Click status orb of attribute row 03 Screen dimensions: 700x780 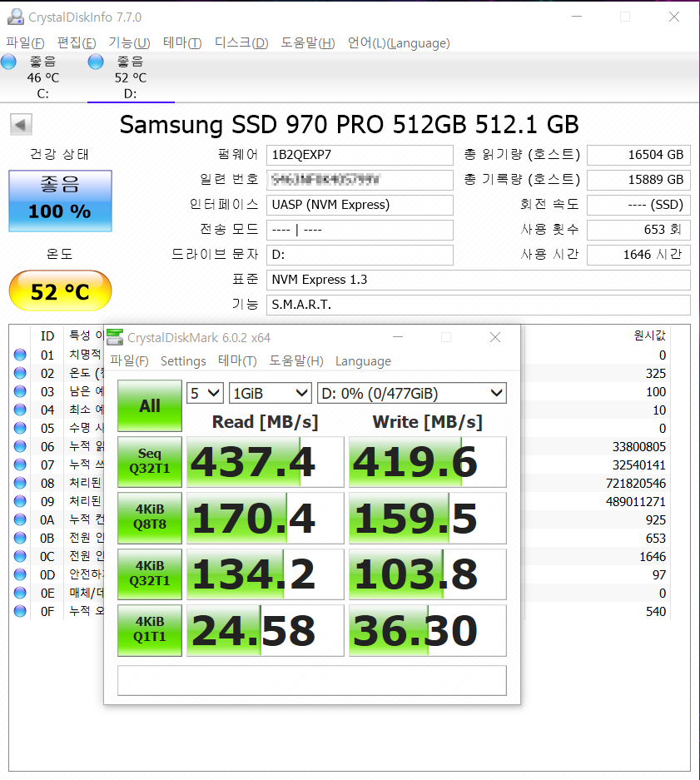(x=20, y=391)
